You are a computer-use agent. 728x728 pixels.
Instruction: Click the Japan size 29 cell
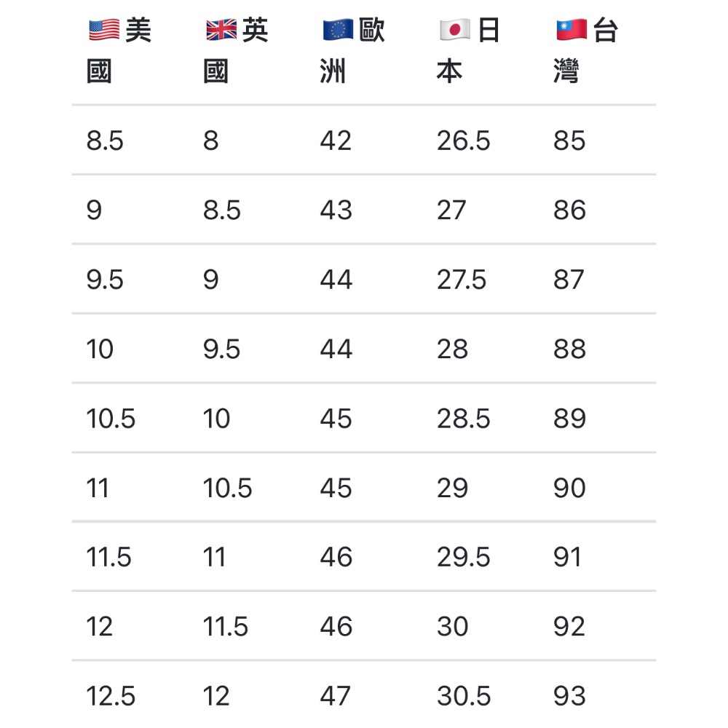(452, 488)
